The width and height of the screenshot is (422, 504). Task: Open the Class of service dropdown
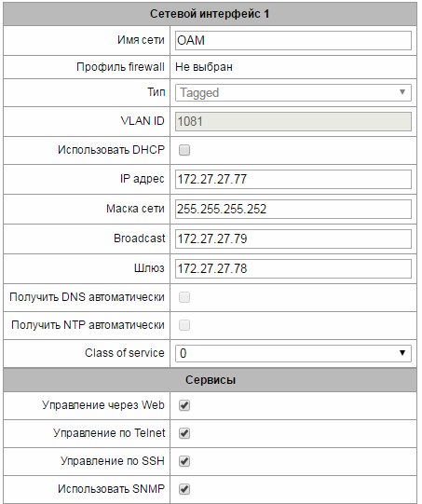tap(293, 353)
